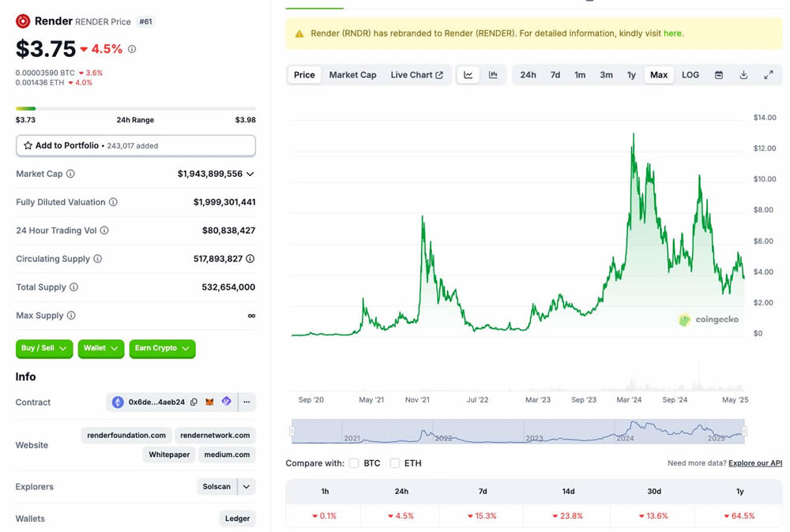Screen dimensions: 790x532
Task: Click the $1,943,899,556 market cap value
Action: click(210, 174)
